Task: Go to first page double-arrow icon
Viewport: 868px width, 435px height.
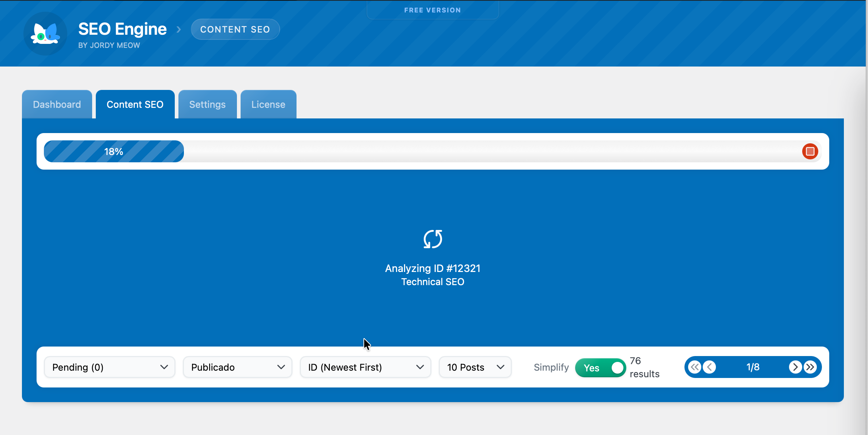Action: 694,367
